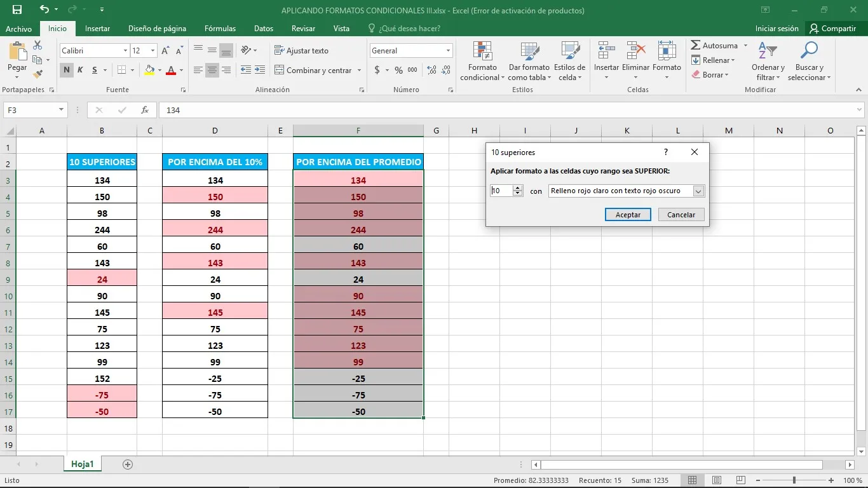This screenshot has height=488, width=868.
Task: Click the Autosuma sigma icon
Action: 696,46
